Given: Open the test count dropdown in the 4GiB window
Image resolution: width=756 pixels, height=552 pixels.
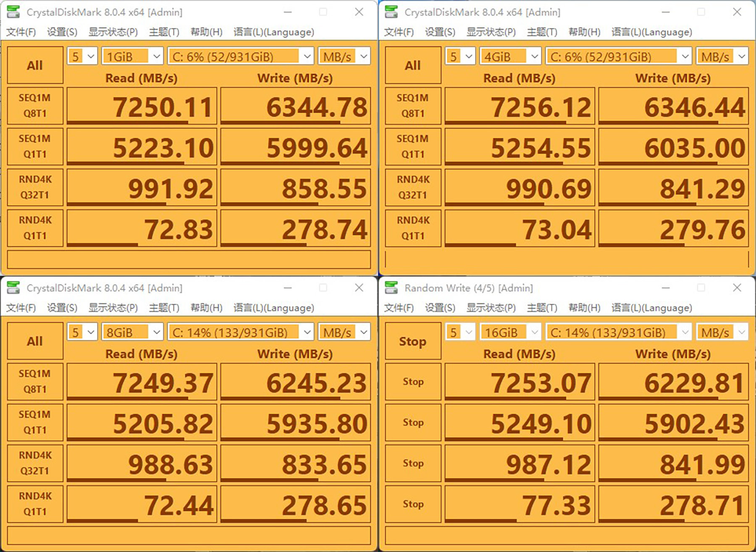Looking at the screenshot, I should (460, 56).
